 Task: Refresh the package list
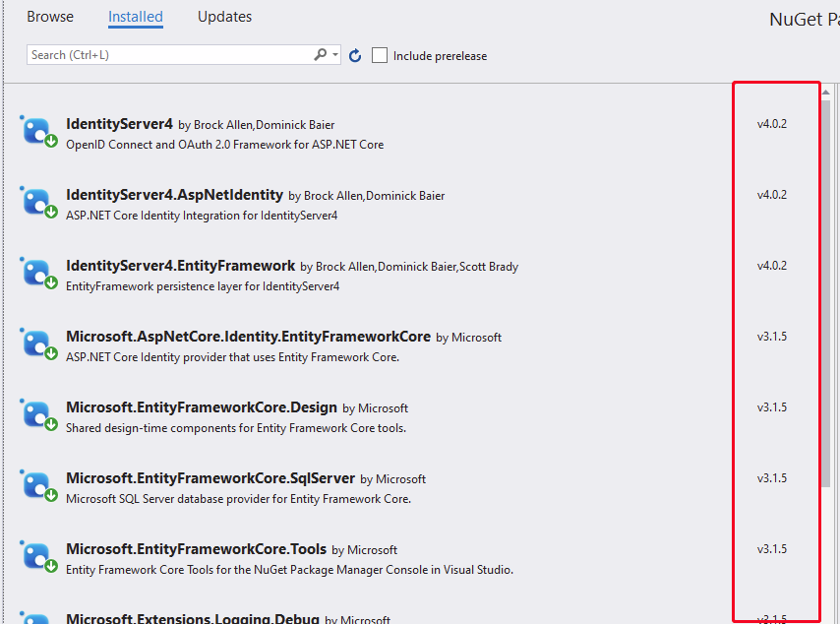[x=355, y=55]
